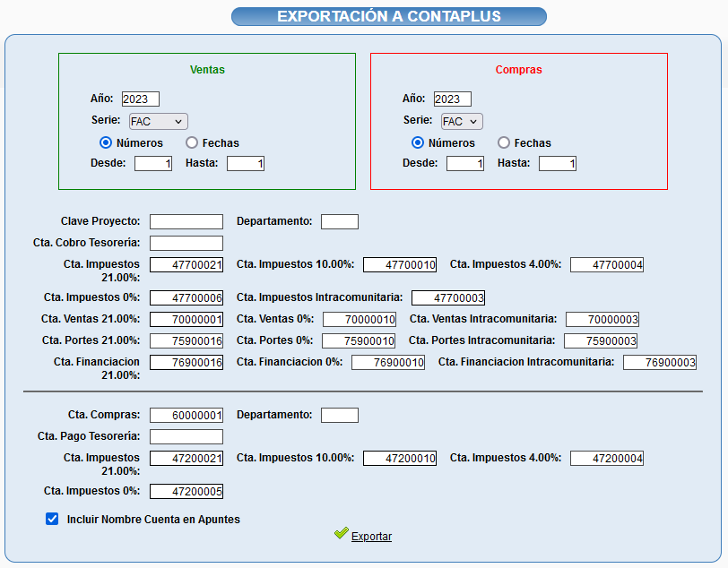Click the Incluir Nombre Cuenta en Apuntes label
728x568 pixels.
pos(153,520)
